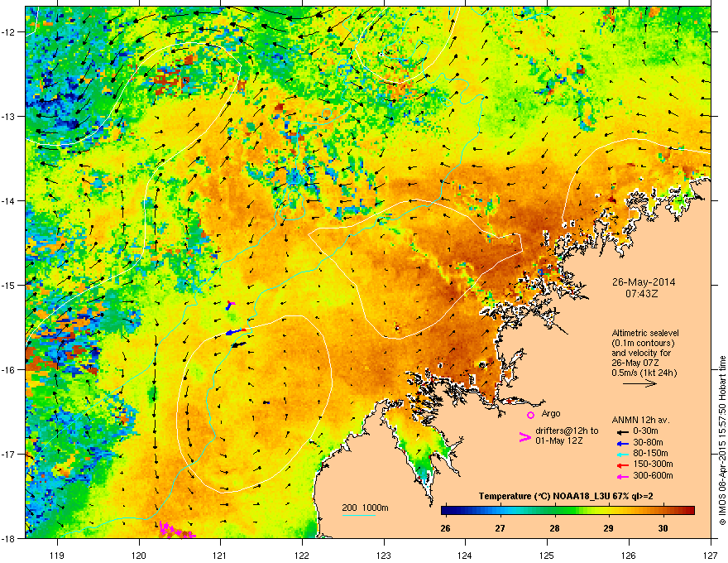Click the time label 07:43Z
728x563 pixels.
pos(644,294)
